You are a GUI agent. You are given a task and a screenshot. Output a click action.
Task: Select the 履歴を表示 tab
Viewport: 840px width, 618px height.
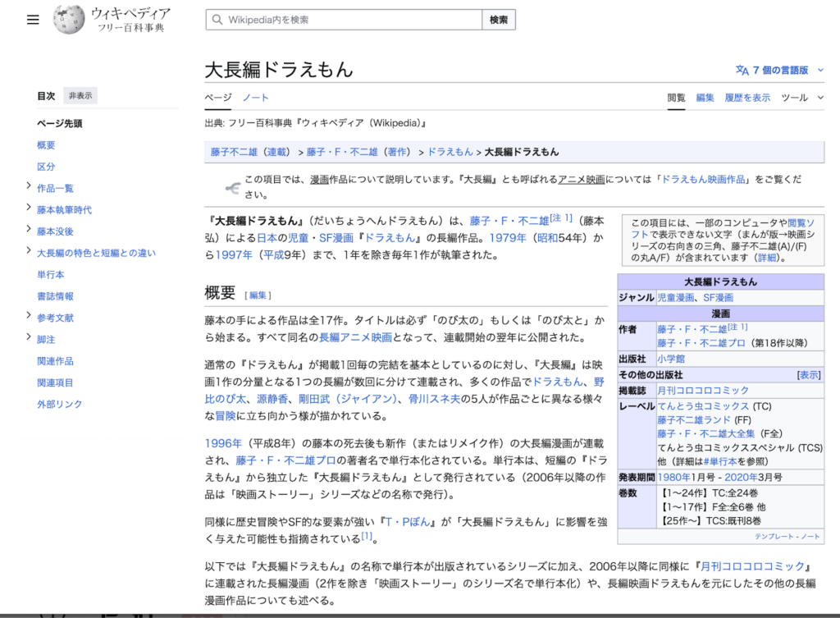tap(747, 98)
